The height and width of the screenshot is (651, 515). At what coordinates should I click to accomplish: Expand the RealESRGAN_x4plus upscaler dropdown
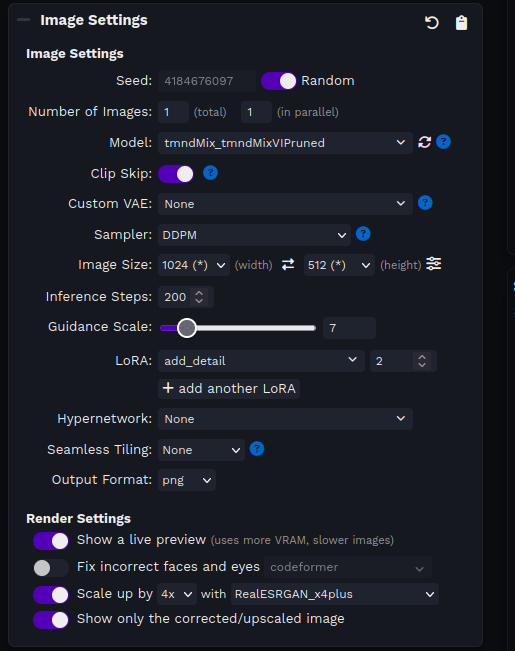point(335,594)
